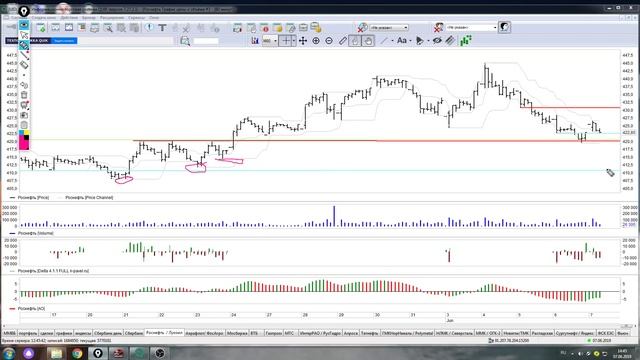The width and height of the screenshot is (640, 360).
Task: Open the connection dropdown beside globe icon
Action: tap(389, 27)
